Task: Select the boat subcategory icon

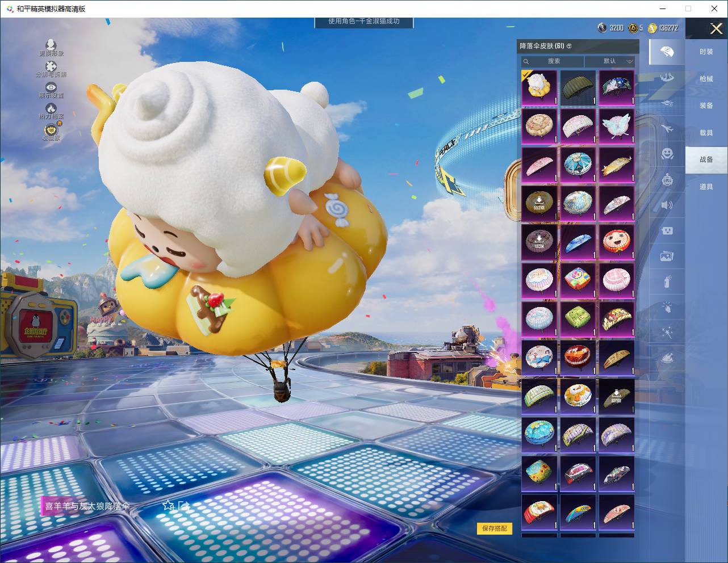Action: tap(667, 78)
